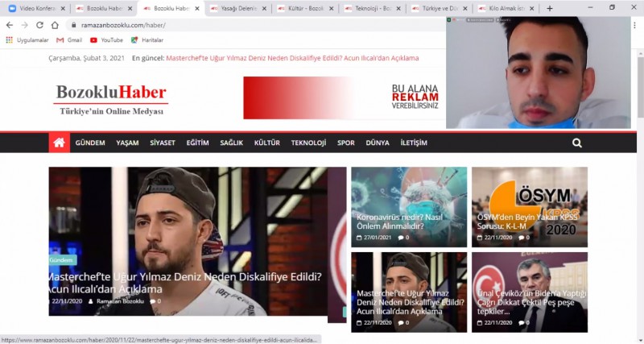Reload the page with browser refresh icon
Screen dimensions: 644x344
pyautogui.click(x=40, y=25)
